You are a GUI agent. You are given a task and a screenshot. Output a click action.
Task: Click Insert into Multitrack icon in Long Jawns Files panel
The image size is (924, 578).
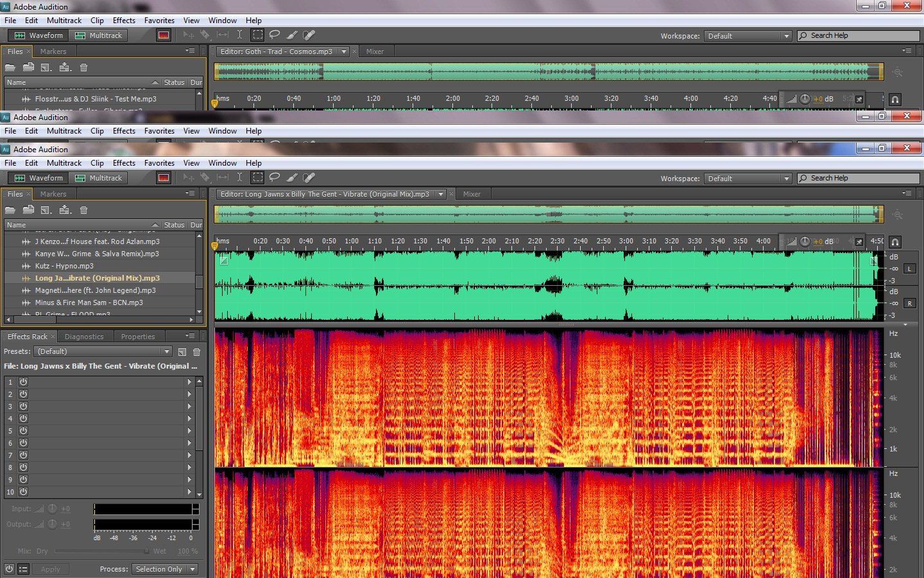65,210
